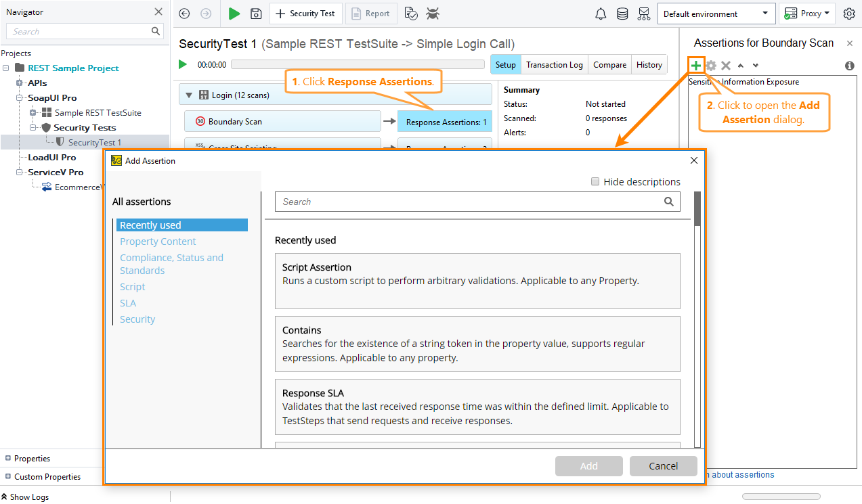Expand the Custom Properties section
The image size is (862, 504).
coord(8,476)
